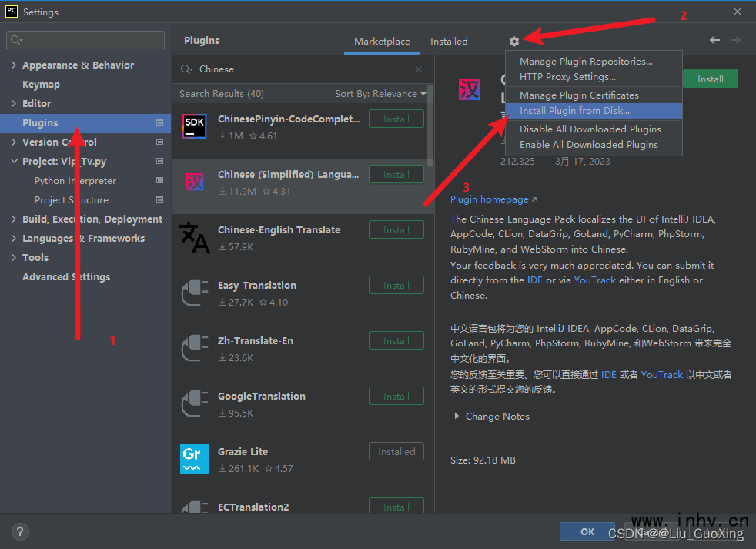Expand the Version Control section
756x549 pixels.
pyautogui.click(x=14, y=142)
